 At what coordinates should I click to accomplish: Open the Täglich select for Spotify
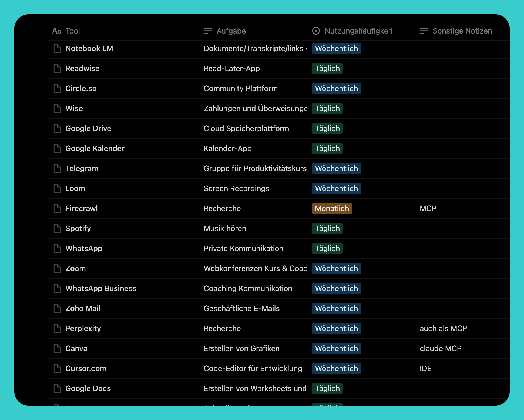pyautogui.click(x=327, y=229)
